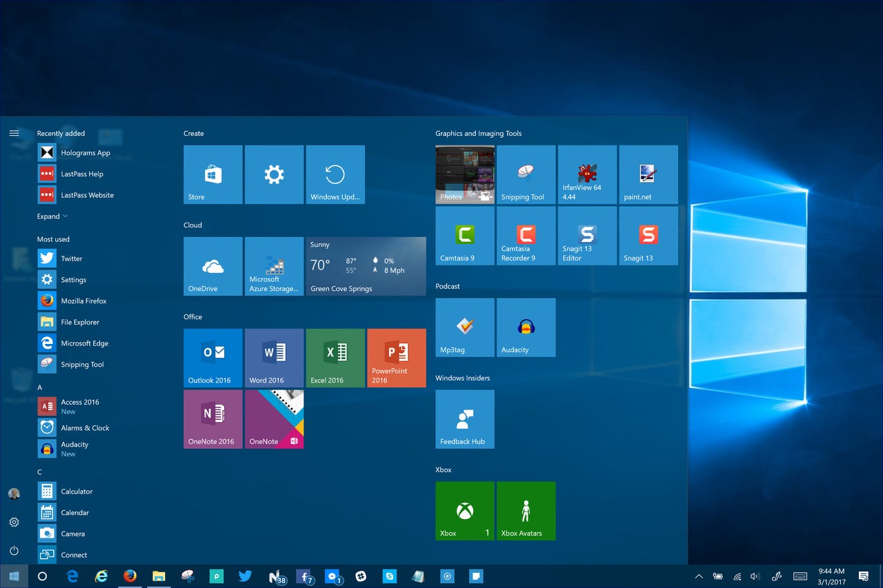This screenshot has width=883, height=588.
Task: Open the Snipping Tool tile
Action: pos(525,174)
